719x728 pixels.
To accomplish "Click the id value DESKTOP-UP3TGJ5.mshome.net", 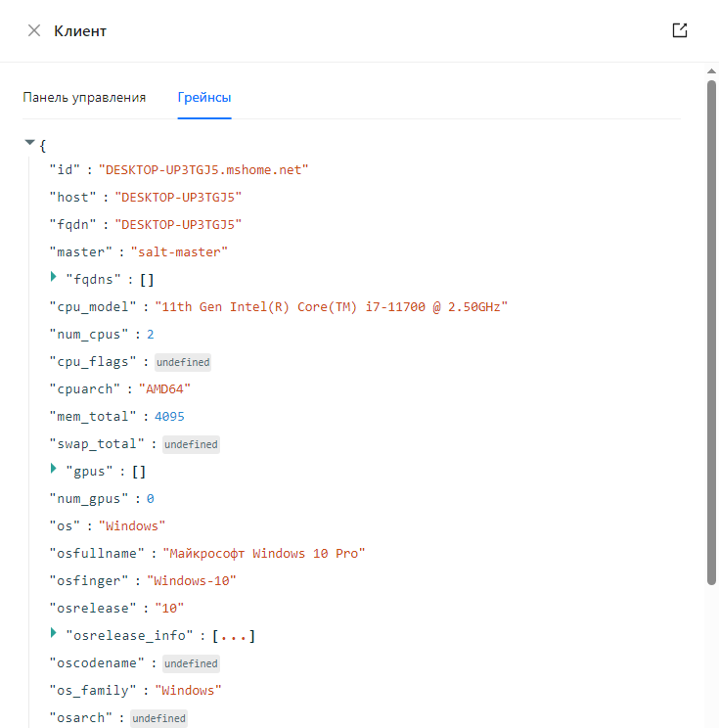I will tap(203, 169).
